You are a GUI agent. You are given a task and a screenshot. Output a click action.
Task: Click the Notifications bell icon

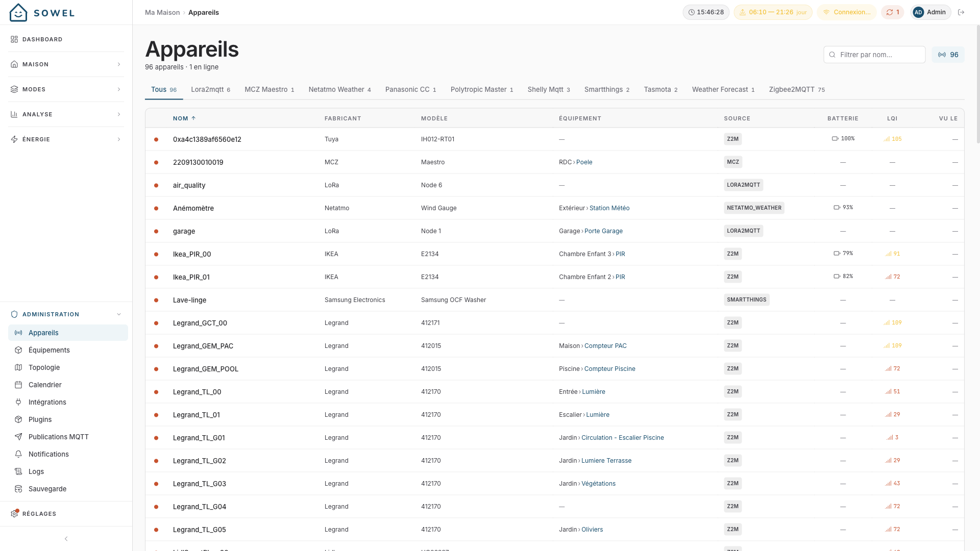pos(18,454)
